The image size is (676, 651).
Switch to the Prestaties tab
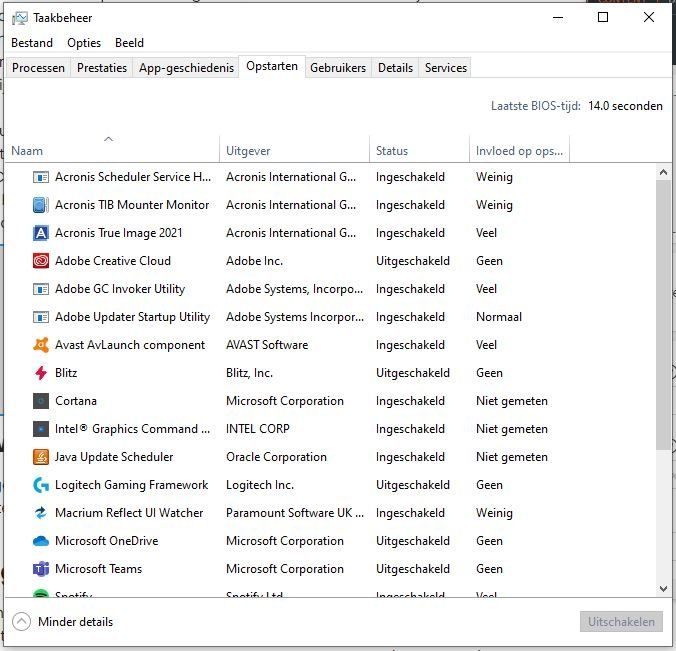click(x=102, y=68)
